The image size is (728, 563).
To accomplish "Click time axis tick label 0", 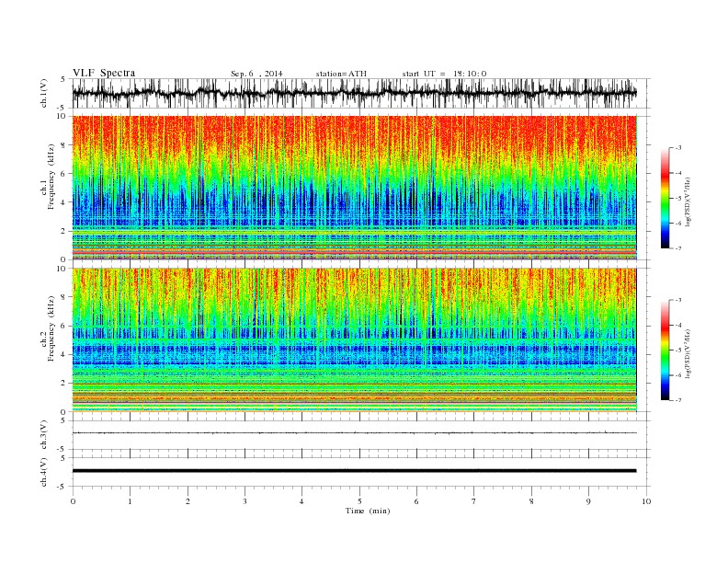I will pyautogui.click(x=73, y=501).
